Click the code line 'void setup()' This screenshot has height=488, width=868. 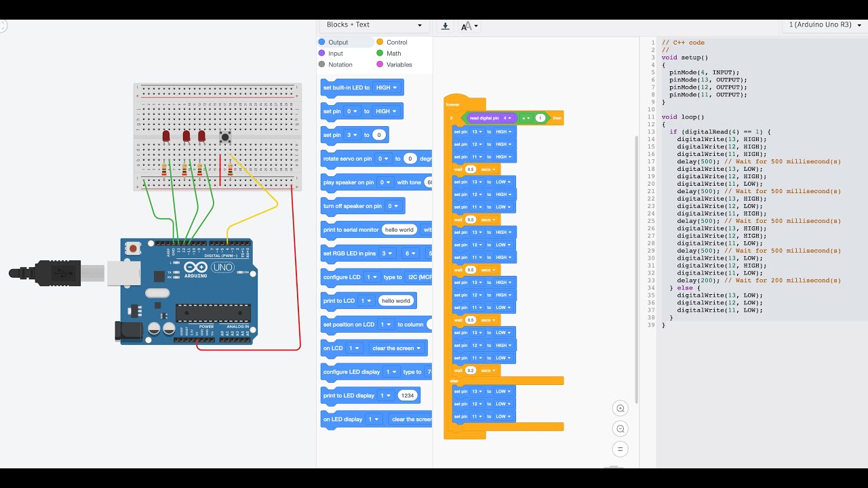click(x=685, y=58)
